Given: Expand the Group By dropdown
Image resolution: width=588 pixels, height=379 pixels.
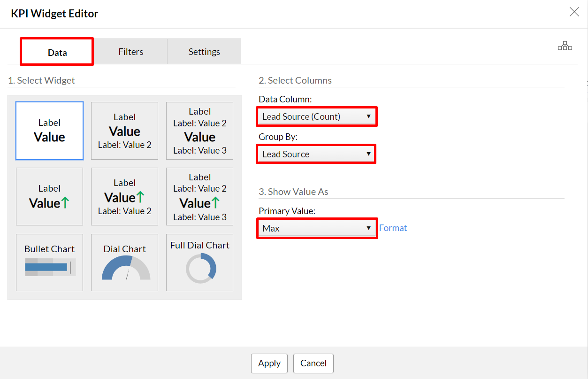Looking at the screenshot, I should click(317, 154).
